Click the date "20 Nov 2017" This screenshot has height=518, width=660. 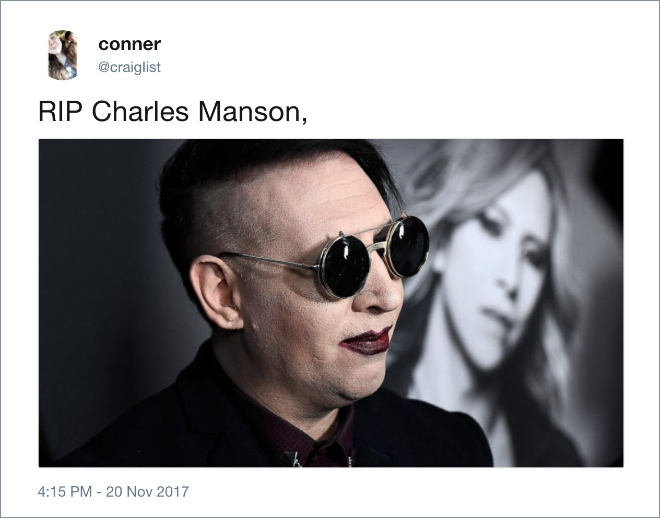coord(147,491)
